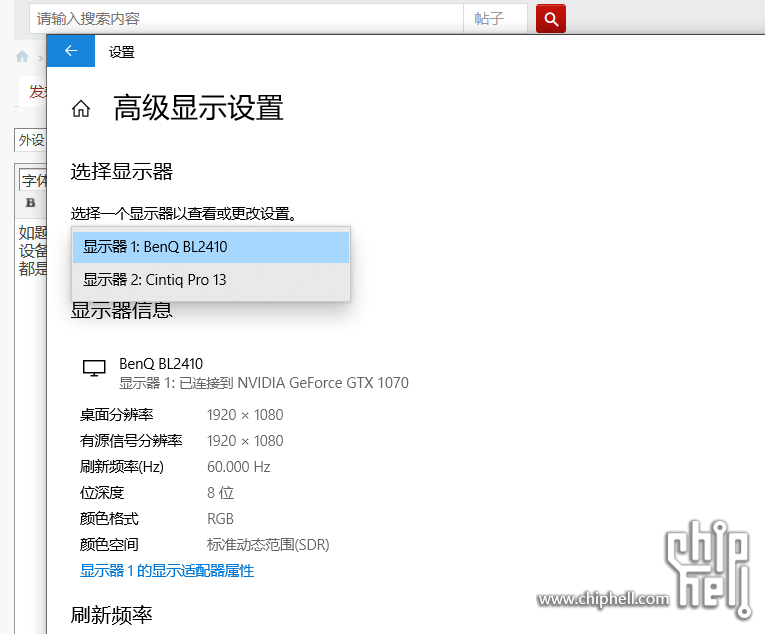
Task: Click the monitor icon beside BenQ BL2410
Action: (94, 369)
